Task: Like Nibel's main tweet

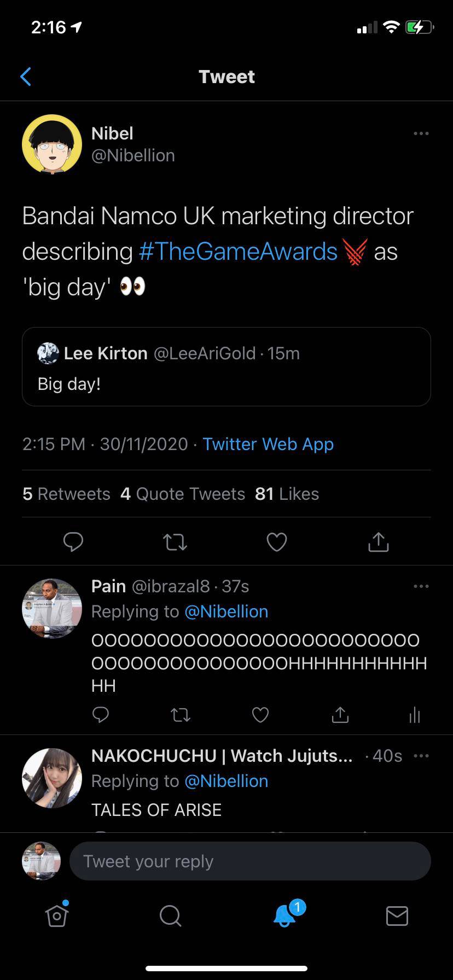Action: 276,541
